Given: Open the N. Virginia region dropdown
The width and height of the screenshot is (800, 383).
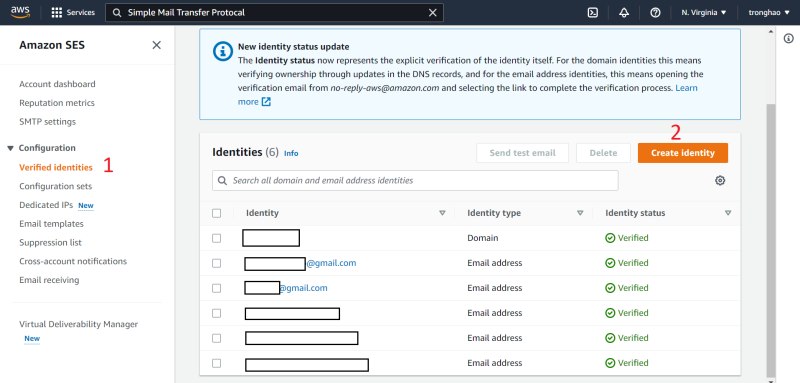Looking at the screenshot, I should click(704, 13).
